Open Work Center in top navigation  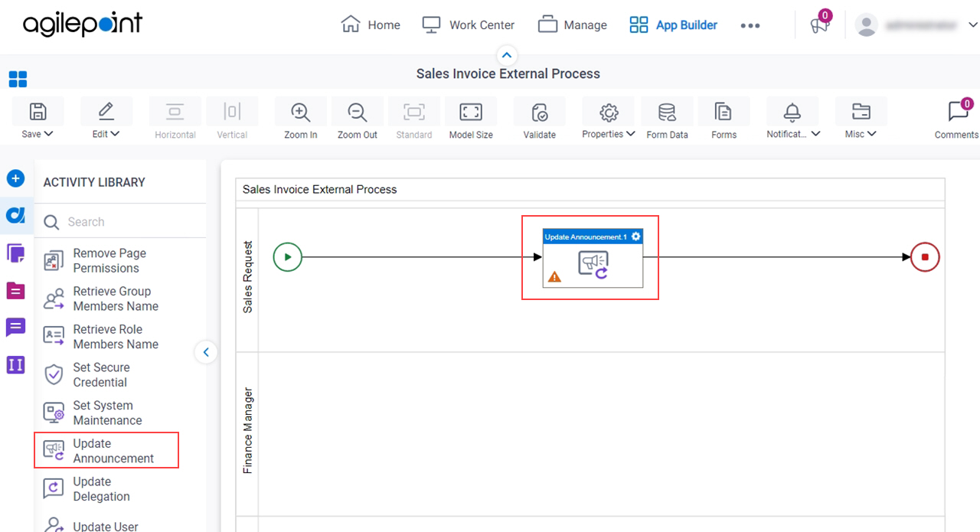[x=469, y=24]
